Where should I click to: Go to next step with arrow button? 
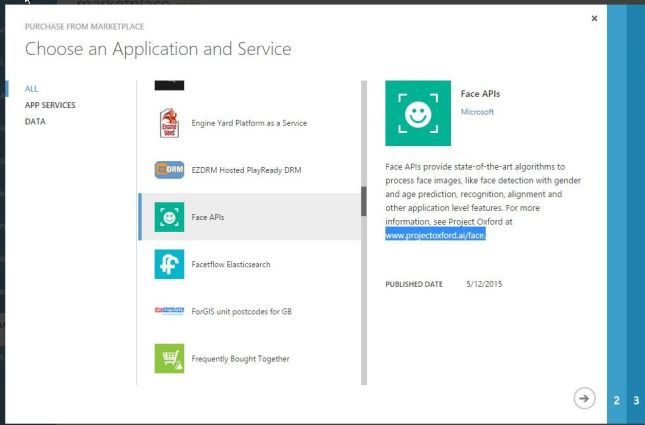click(x=583, y=398)
